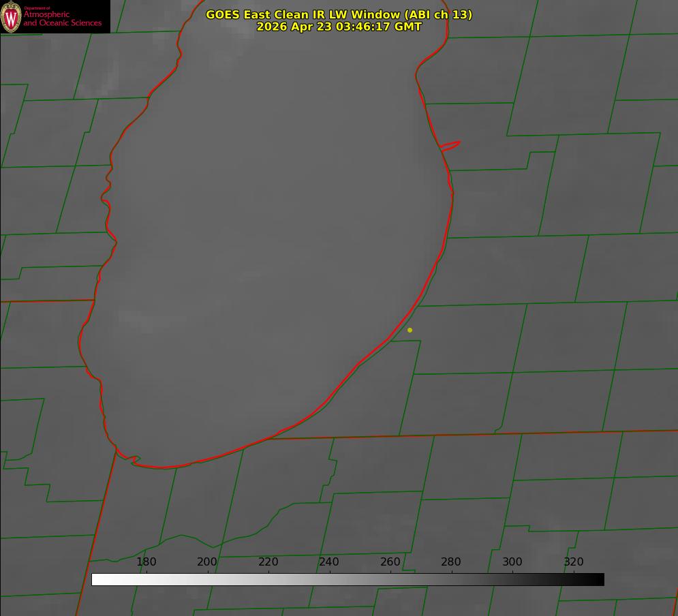Click the red harbor notch on southwest shore
Image resolution: width=678 pixels, height=616 pixels.
point(133,459)
